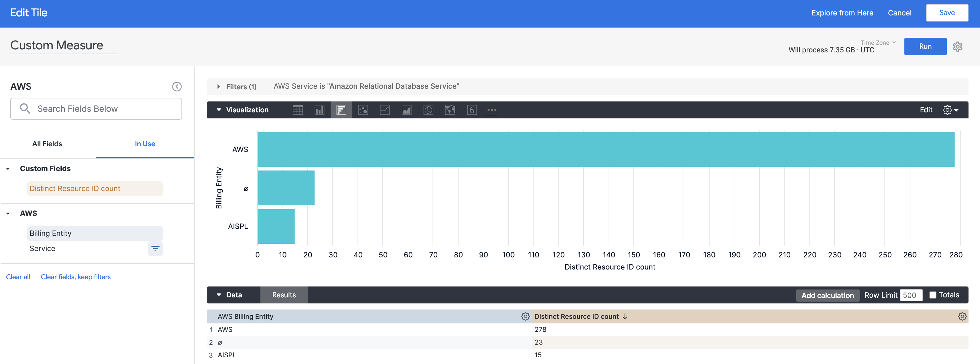Expand the Filters section
Viewport: 980px width, 364px height.
click(219, 87)
